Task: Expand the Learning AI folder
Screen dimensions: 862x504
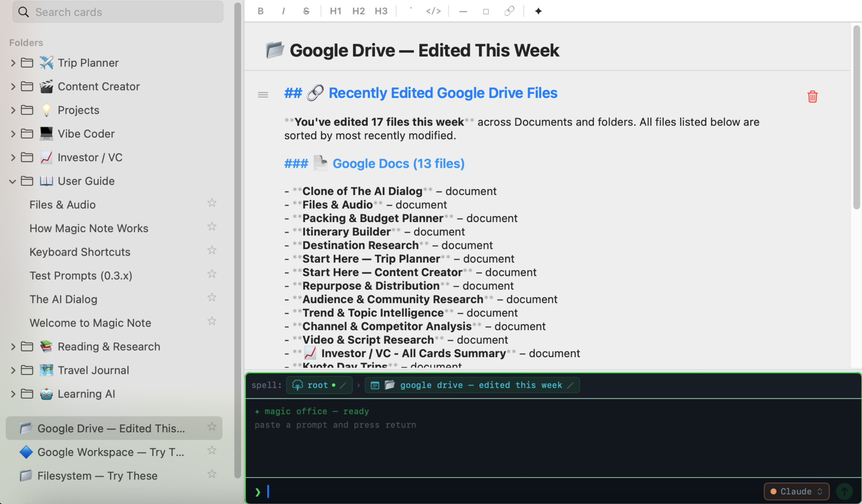Action: [x=13, y=394]
